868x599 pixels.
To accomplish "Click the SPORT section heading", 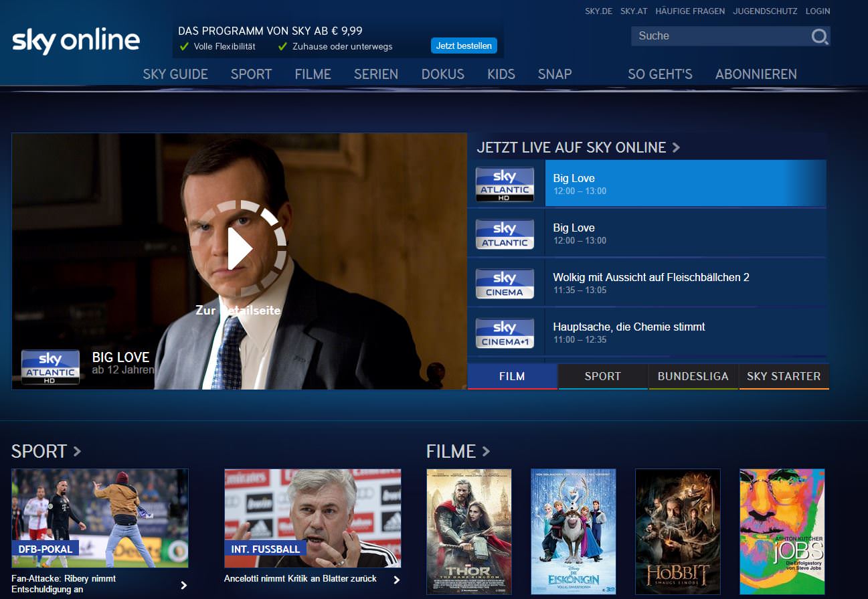I will coord(39,451).
